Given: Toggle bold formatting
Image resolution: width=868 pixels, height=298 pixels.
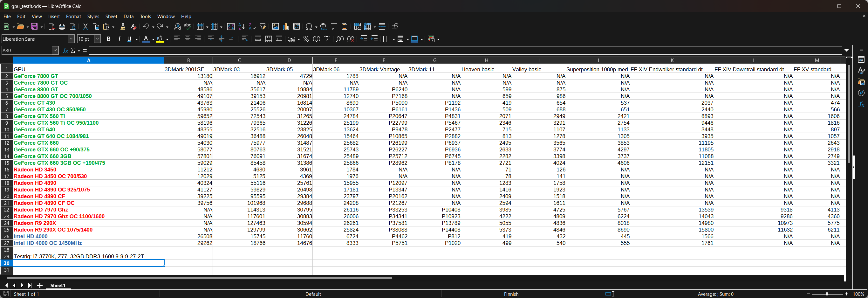Looking at the screenshot, I should pyautogui.click(x=108, y=39).
